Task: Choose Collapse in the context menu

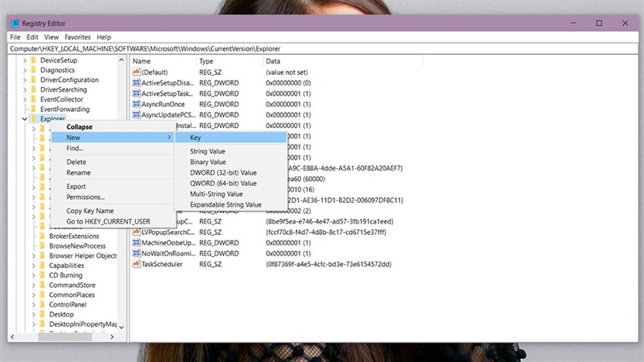Action: click(114, 127)
